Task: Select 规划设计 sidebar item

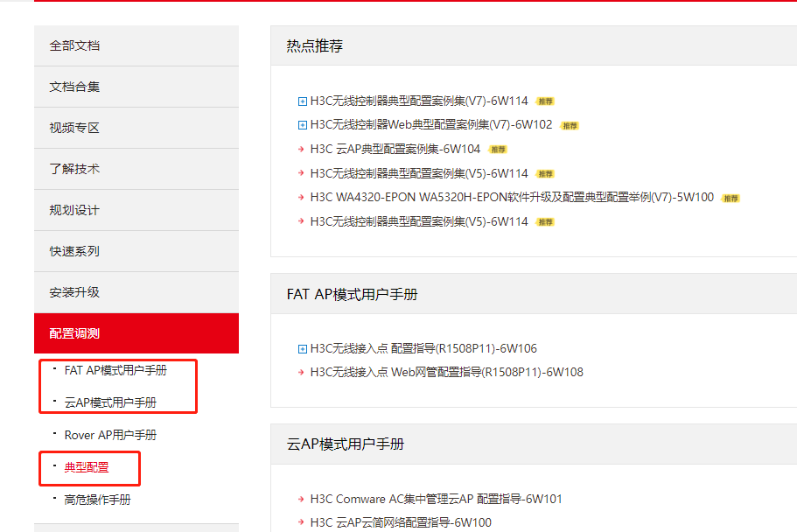Action: (x=136, y=211)
